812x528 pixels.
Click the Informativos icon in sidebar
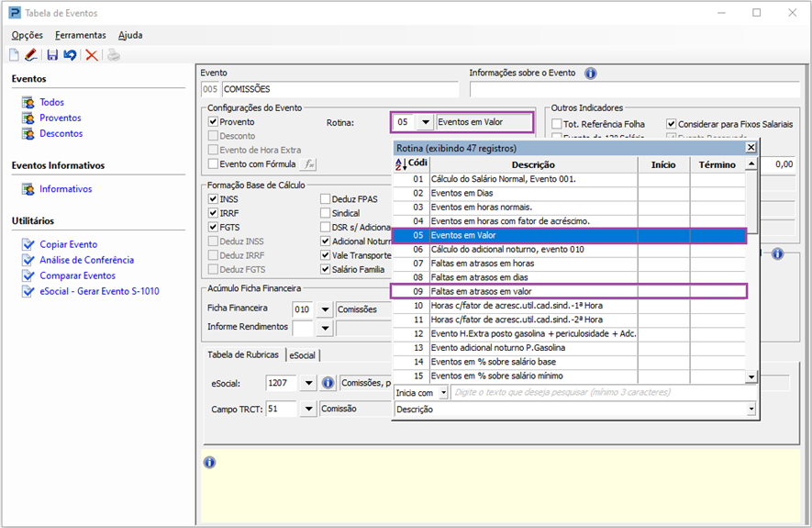[28, 189]
